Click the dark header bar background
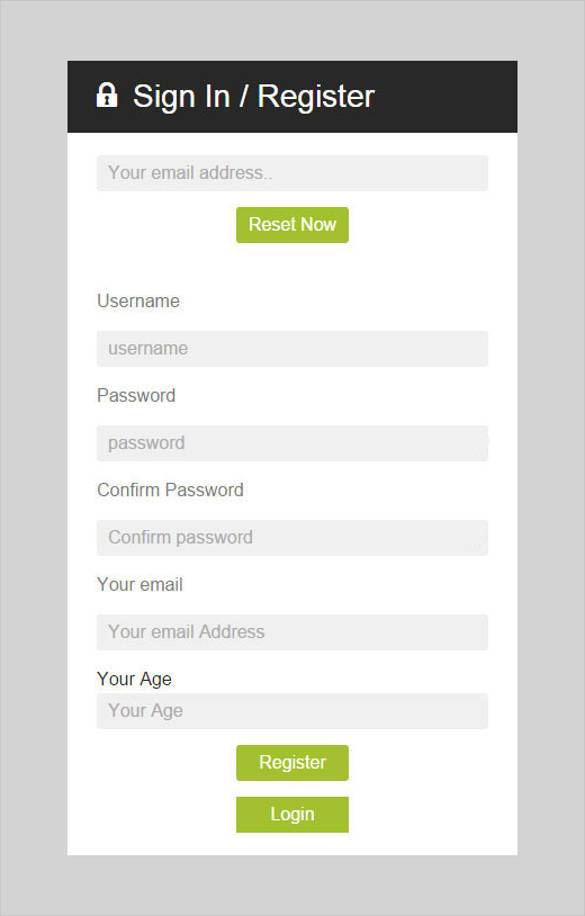Image resolution: width=585 pixels, height=916 pixels. 430,95
